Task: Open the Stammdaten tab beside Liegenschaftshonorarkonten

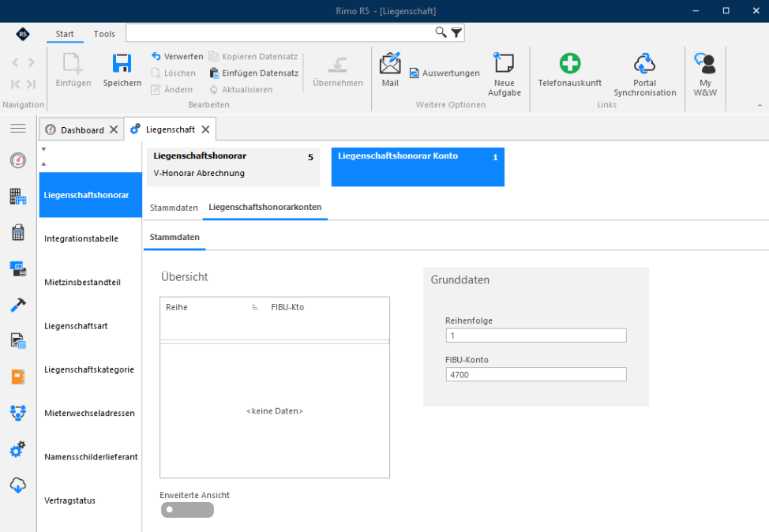Action: coord(174,208)
